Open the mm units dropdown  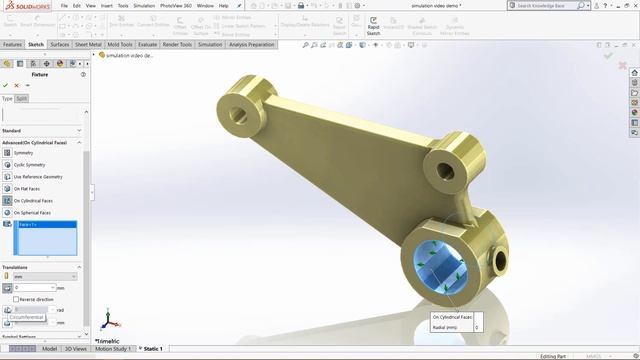(x=45, y=276)
